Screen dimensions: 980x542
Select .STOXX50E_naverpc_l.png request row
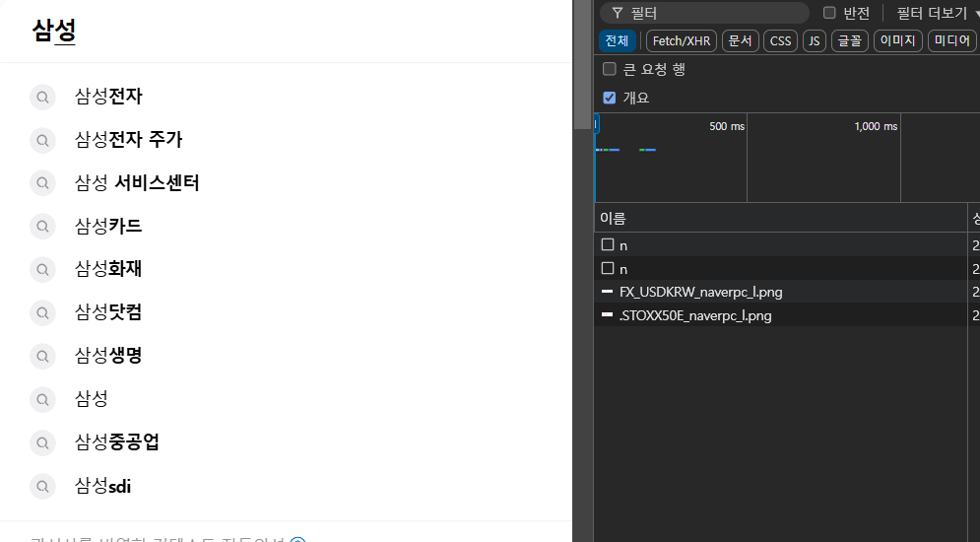[x=787, y=314]
